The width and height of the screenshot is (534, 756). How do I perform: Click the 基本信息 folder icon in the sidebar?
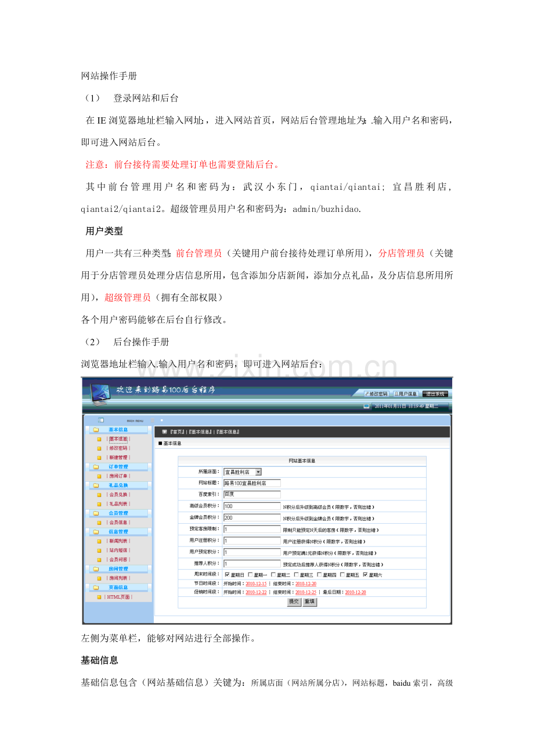click(95, 429)
